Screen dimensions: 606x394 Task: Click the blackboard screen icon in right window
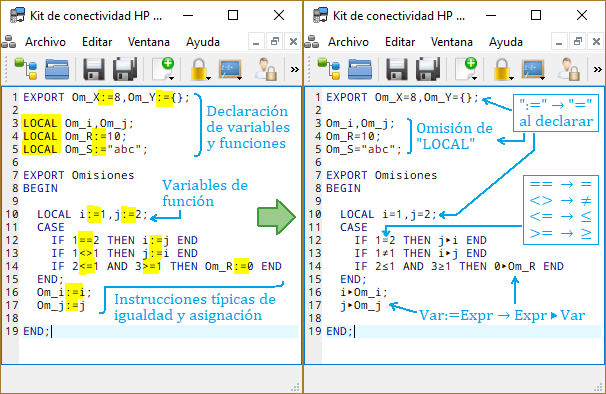coord(533,69)
